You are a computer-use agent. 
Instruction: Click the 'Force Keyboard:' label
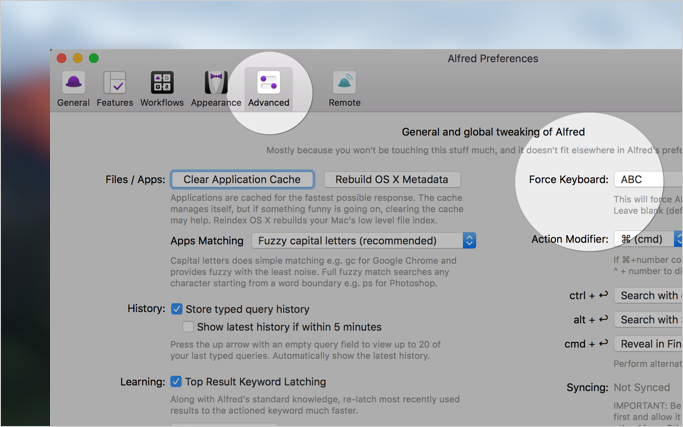click(568, 180)
